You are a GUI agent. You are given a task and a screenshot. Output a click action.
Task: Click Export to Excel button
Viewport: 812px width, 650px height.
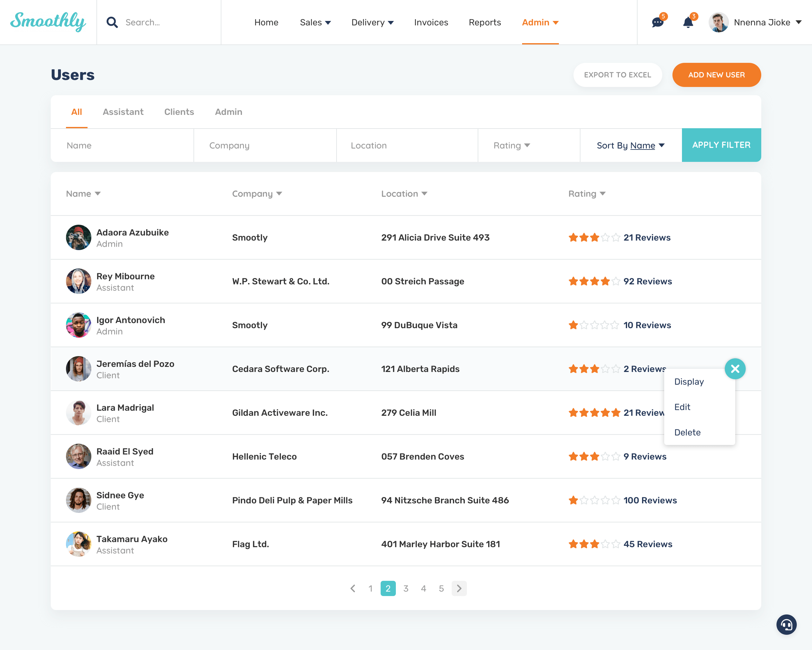point(617,75)
